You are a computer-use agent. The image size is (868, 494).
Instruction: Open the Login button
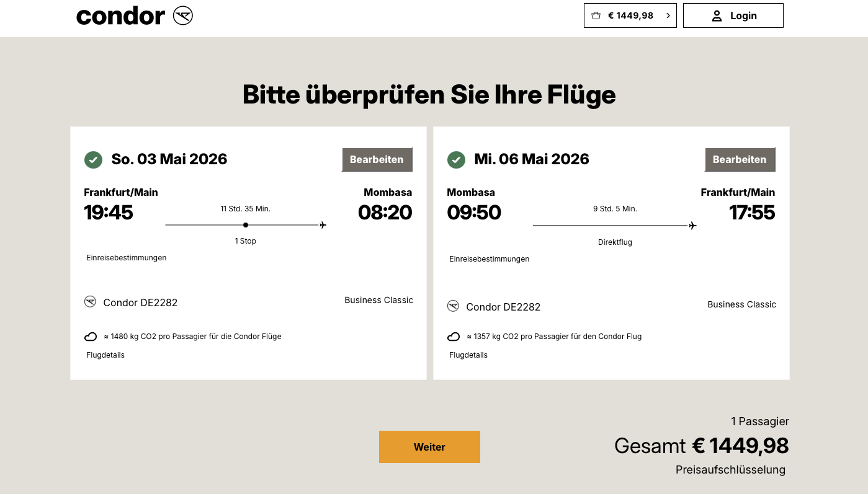[733, 15]
